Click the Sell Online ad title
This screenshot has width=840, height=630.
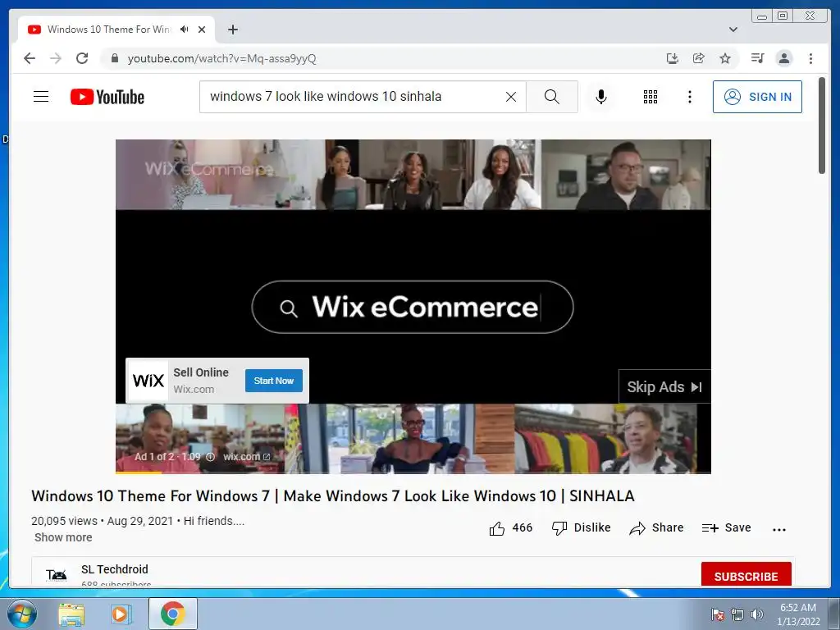tap(201, 372)
